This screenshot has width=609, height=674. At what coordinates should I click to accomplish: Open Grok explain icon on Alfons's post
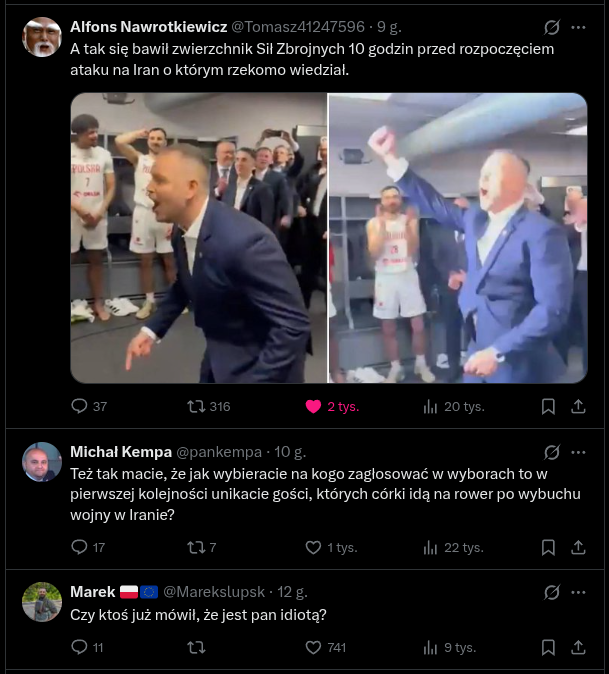[x=551, y=27]
